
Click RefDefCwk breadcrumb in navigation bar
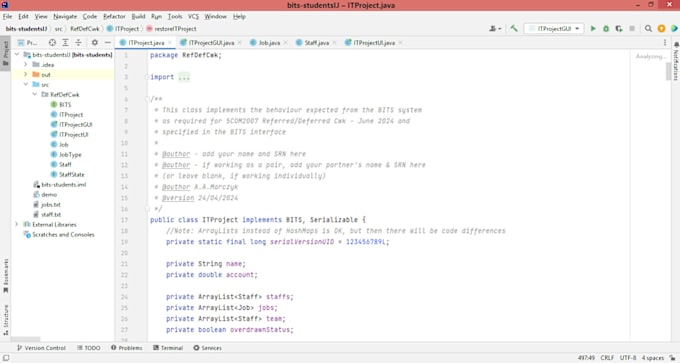pyautogui.click(x=85, y=29)
